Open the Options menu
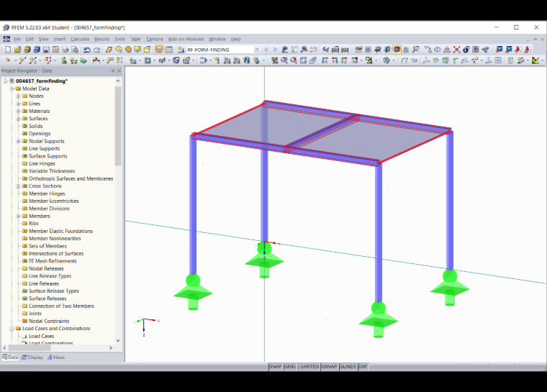The width and height of the screenshot is (547, 392). point(155,39)
